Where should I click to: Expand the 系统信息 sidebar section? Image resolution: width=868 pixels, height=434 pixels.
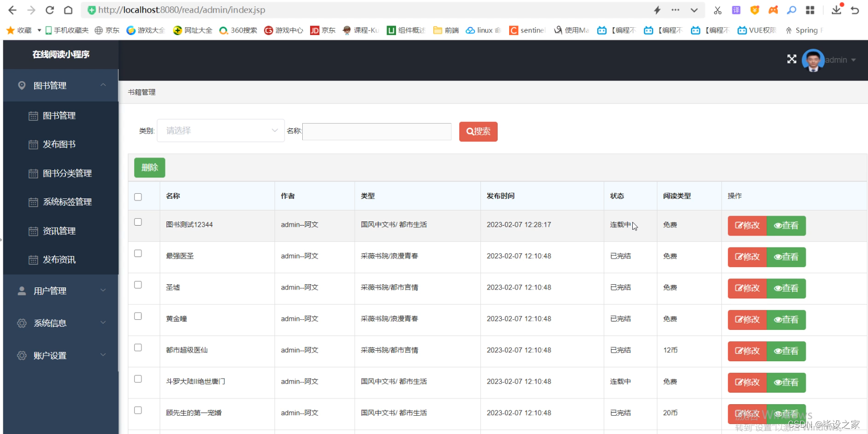pyautogui.click(x=61, y=323)
